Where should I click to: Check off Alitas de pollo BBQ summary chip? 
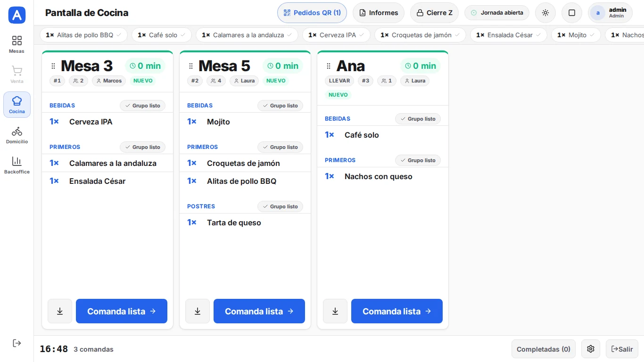83,35
